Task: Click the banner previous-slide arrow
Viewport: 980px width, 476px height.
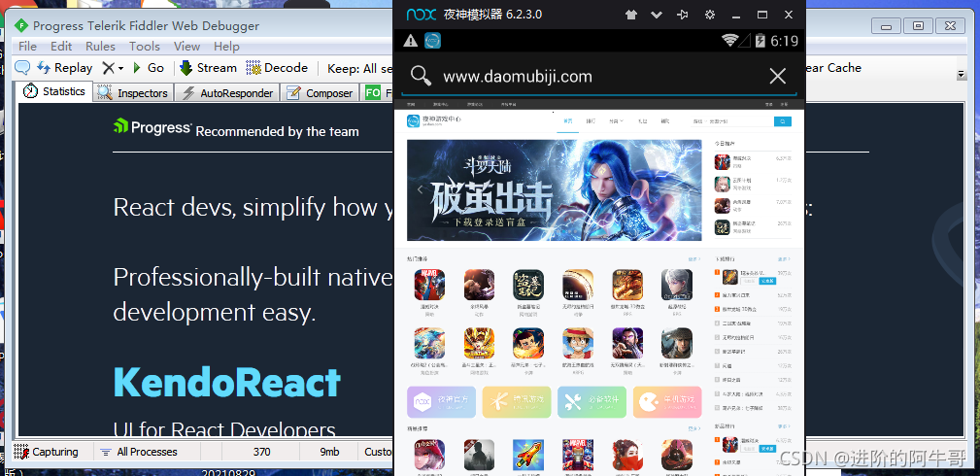Action: pos(420,188)
